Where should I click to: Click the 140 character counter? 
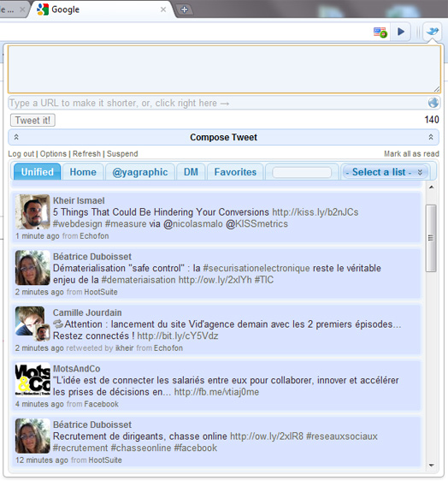coord(432,120)
